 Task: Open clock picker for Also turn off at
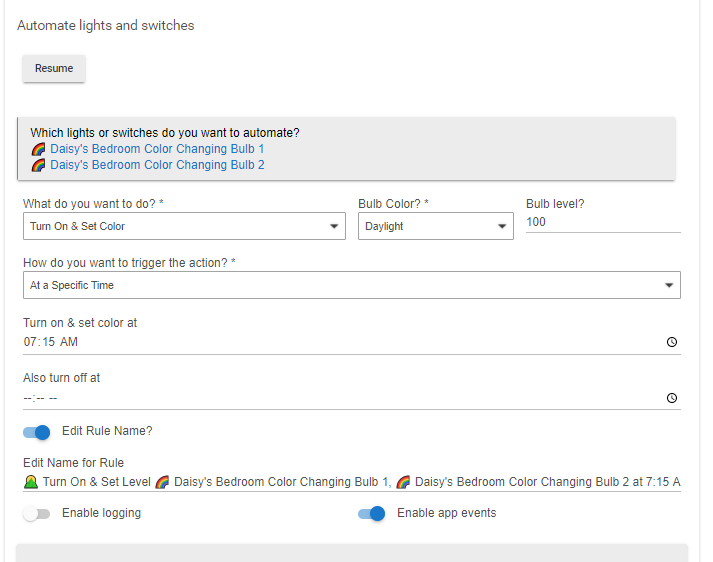[671, 398]
